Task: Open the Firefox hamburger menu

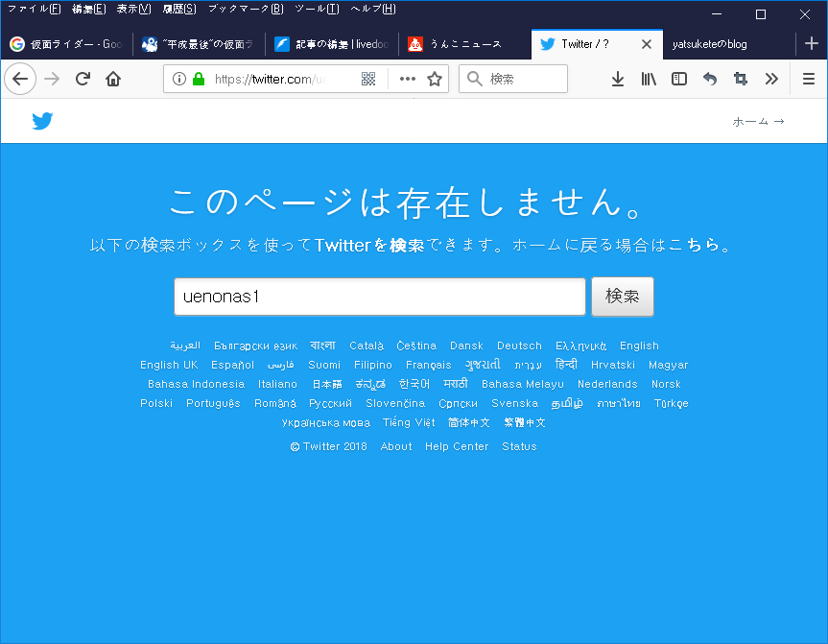Action: (x=809, y=79)
